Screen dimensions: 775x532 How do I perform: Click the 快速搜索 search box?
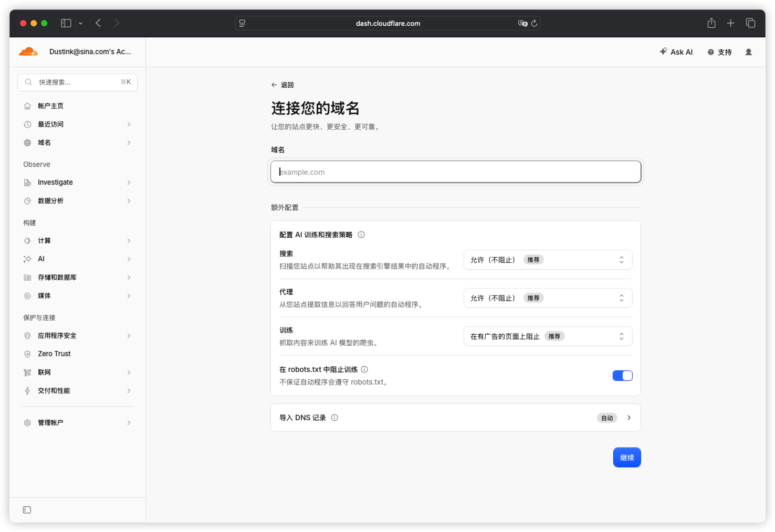click(x=78, y=82)
